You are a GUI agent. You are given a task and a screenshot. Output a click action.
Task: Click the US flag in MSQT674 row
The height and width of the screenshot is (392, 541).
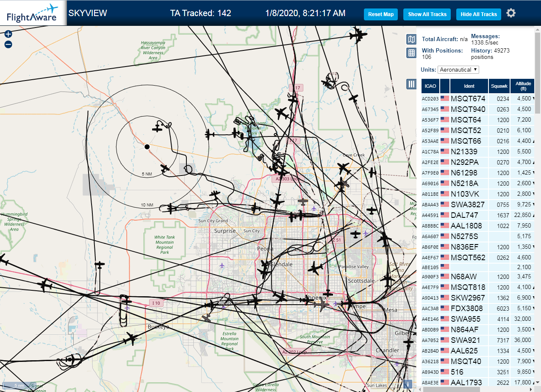pos(445,98)
